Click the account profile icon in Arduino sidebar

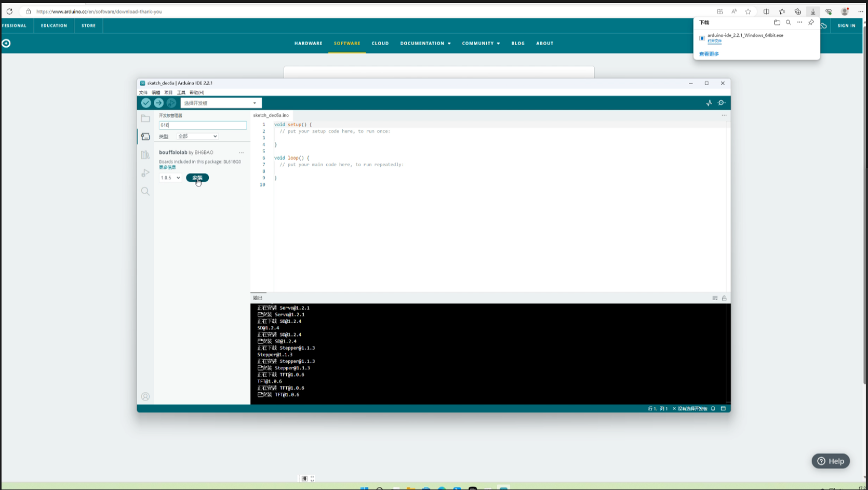[x=146, y=397]
